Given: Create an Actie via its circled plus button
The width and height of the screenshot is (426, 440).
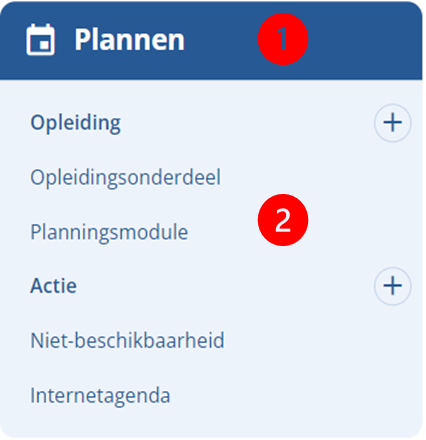Looking at the screenshot, I should pyautogui.click(x=392, y=286).
